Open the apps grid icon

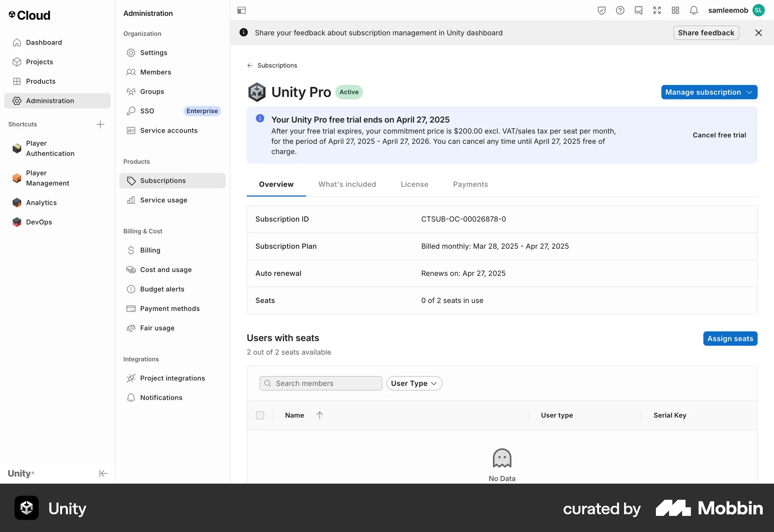pyautogui.click(x=675, y=10)
